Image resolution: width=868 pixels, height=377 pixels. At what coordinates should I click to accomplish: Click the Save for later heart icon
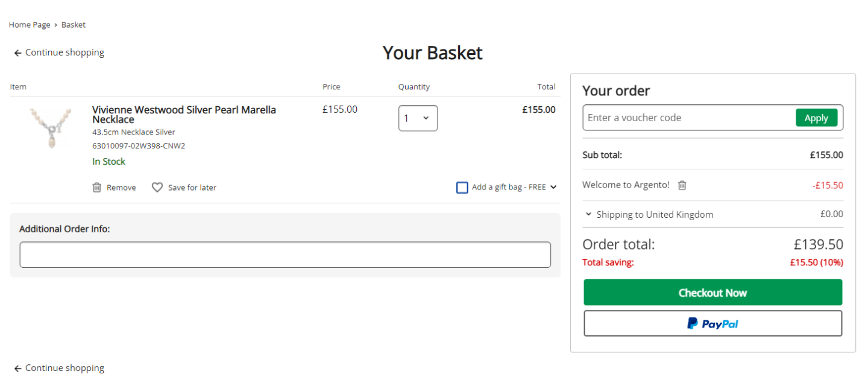click(157, 188)
